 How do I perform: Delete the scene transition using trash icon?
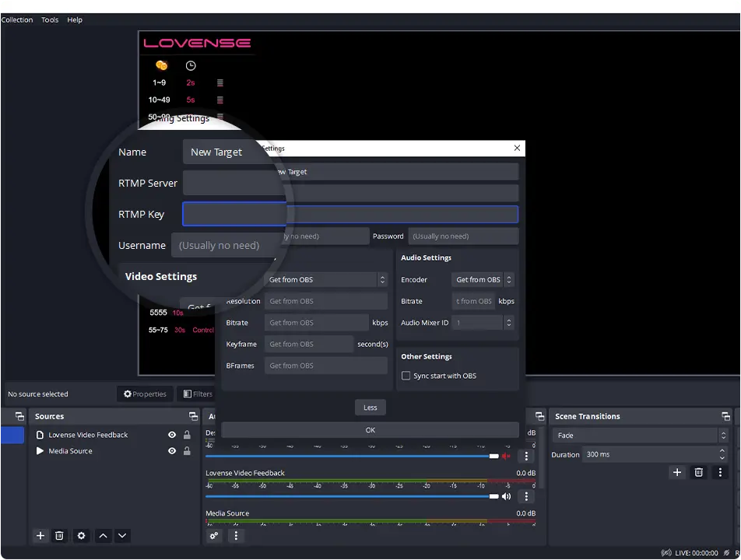click(698, 472)
